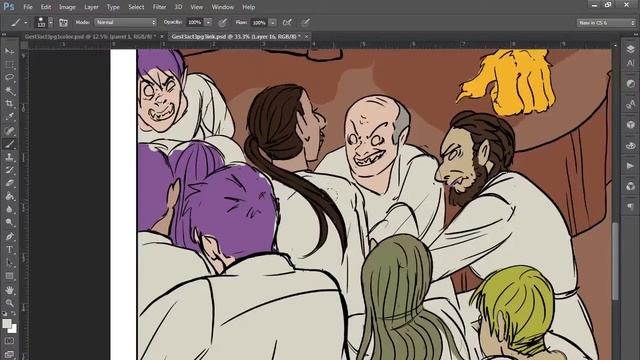Select the Rectangular Marquee tool
Screen dimensions: 640x360
(x=9, y=64)
